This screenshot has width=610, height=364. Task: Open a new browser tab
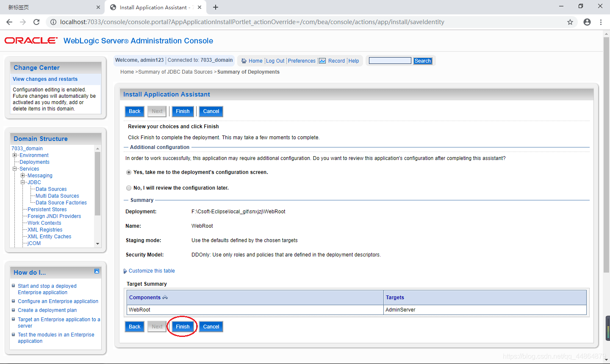pos(216,7)
